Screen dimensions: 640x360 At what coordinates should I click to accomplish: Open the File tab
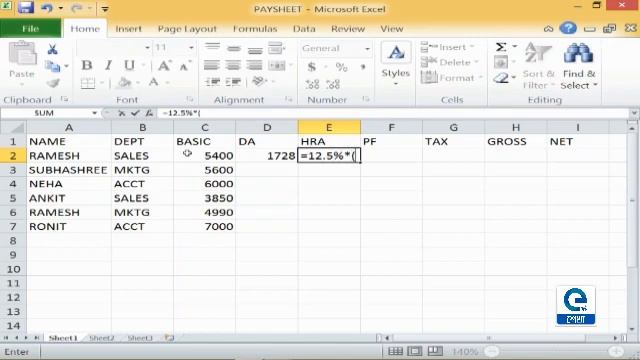tap(31, 29)
